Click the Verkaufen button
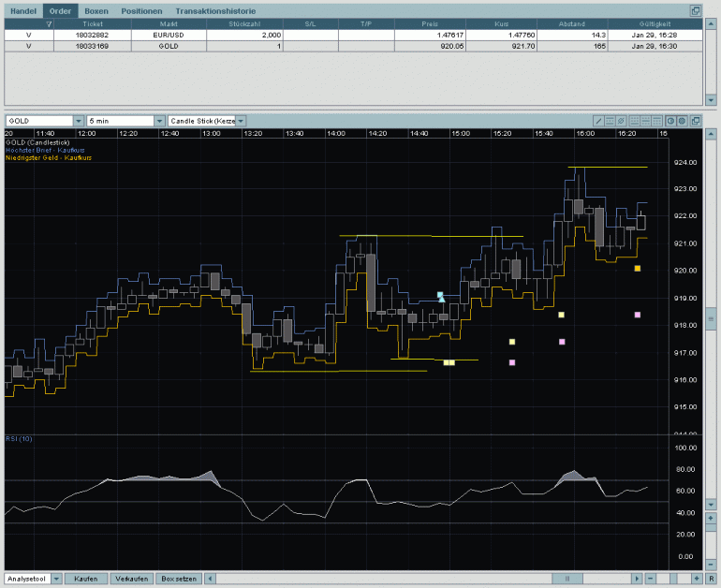The width and height of the screenshot is (721, 588). tap(131, 579)
